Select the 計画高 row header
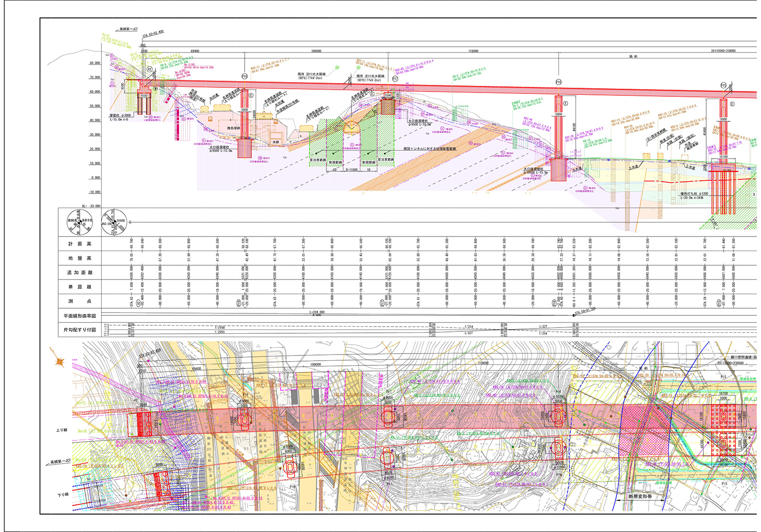This screenshot has width=761, height=532. pyautogui.click(x=80, y=244)
